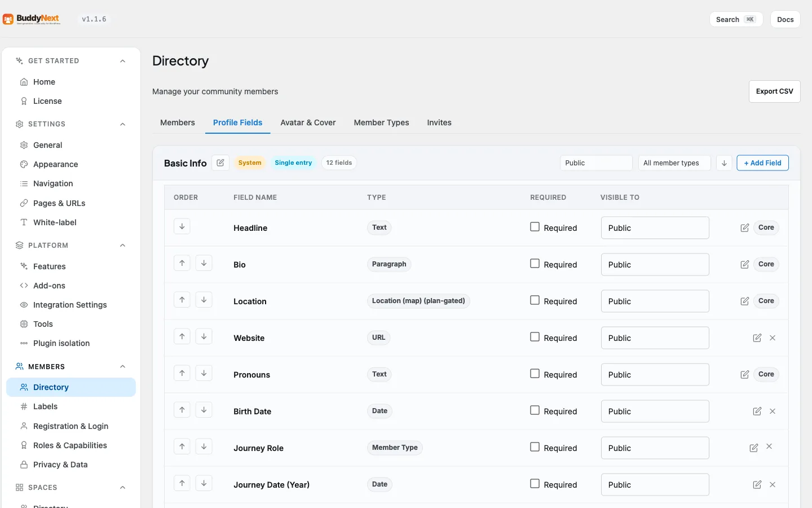Toggle Required for Bio
812x508 pixels.
pyautogui.click(x=535, y=264)
